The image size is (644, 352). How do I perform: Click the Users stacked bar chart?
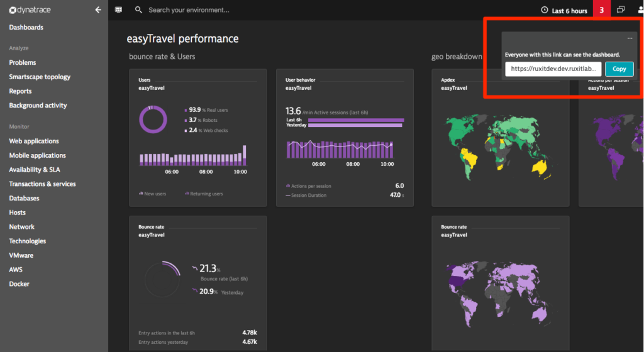193,156
